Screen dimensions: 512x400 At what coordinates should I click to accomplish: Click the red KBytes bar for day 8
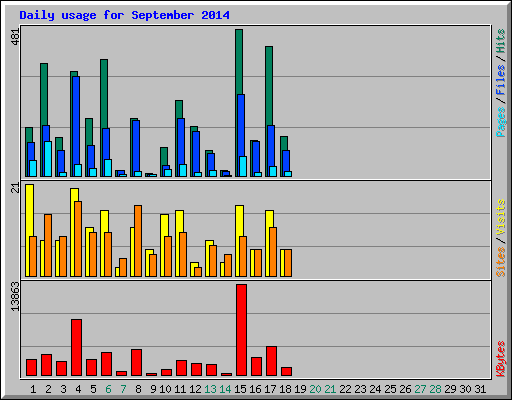tap(136, 363)
